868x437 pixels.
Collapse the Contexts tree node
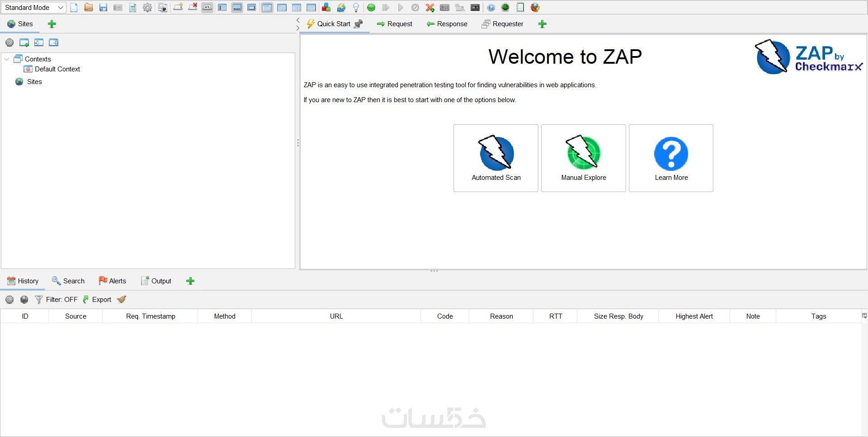(x=7, y=59)
